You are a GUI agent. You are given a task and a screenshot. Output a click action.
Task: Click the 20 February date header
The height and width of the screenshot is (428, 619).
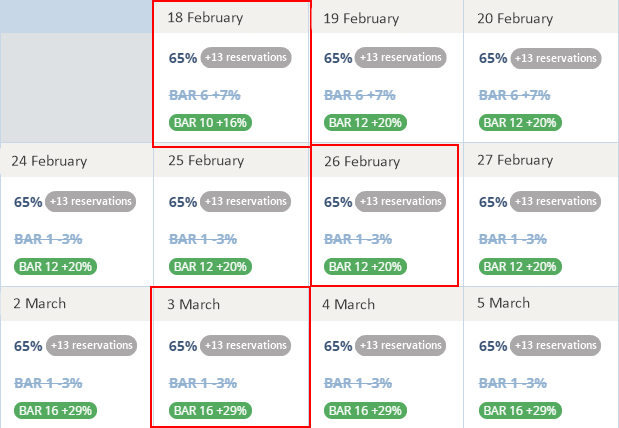click(515, 18)
